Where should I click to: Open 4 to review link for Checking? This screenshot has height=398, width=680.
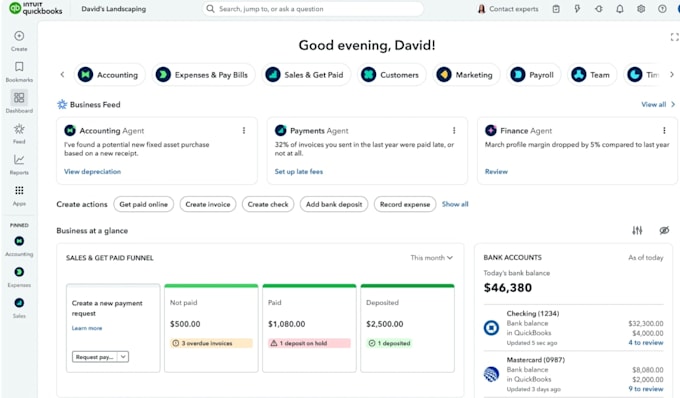pyautogui.click(x=646, y=343)
